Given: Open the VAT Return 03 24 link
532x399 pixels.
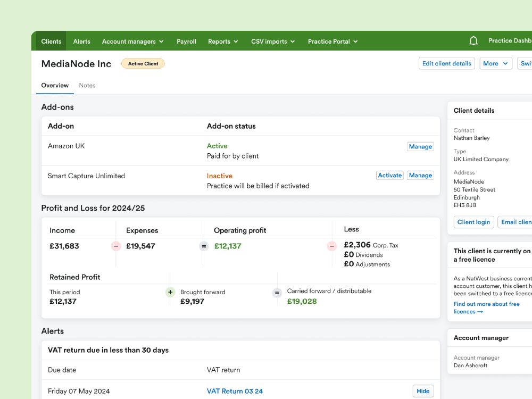Looking at the screenshot, I should coord(235,390).
